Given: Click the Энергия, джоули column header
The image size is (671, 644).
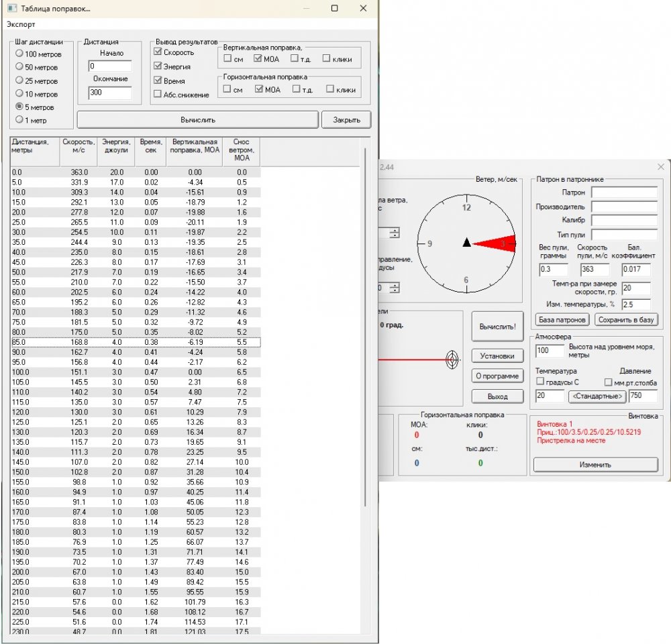Looking at the screenshot, I should click(116, 152).
